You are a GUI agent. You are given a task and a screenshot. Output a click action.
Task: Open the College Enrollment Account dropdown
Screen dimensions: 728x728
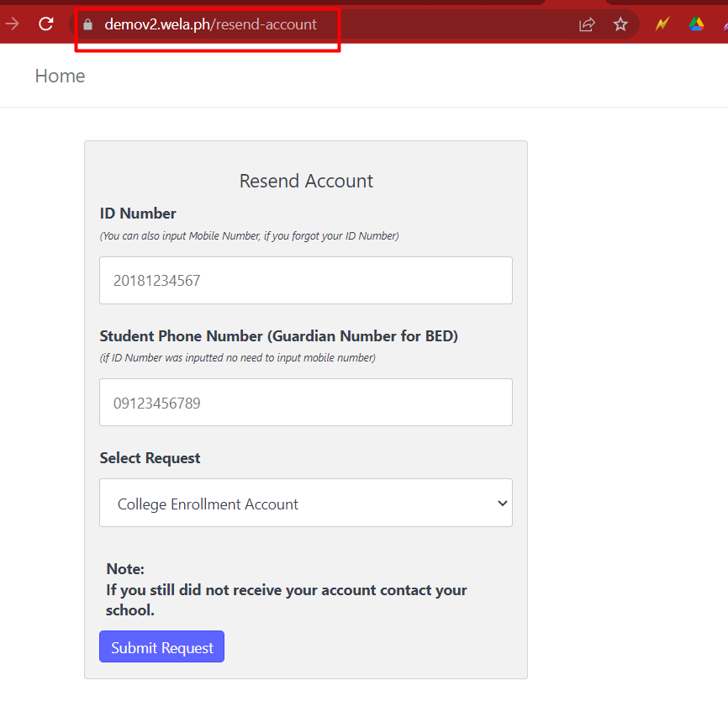(x=306, y=503)
